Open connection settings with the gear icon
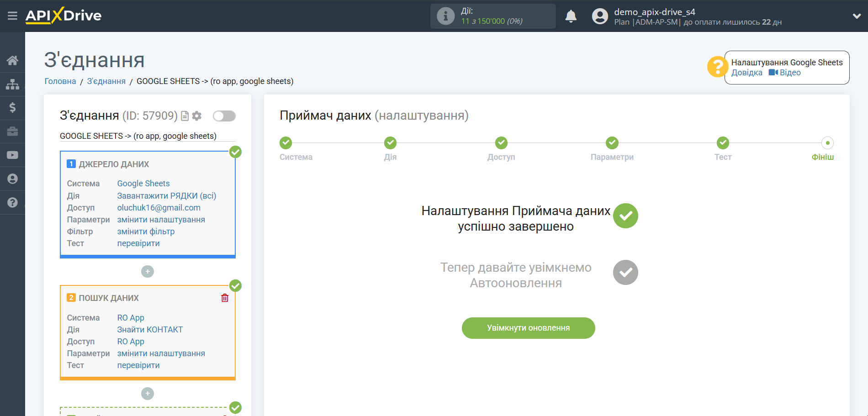868x416 pixels. tap(196, 116)
